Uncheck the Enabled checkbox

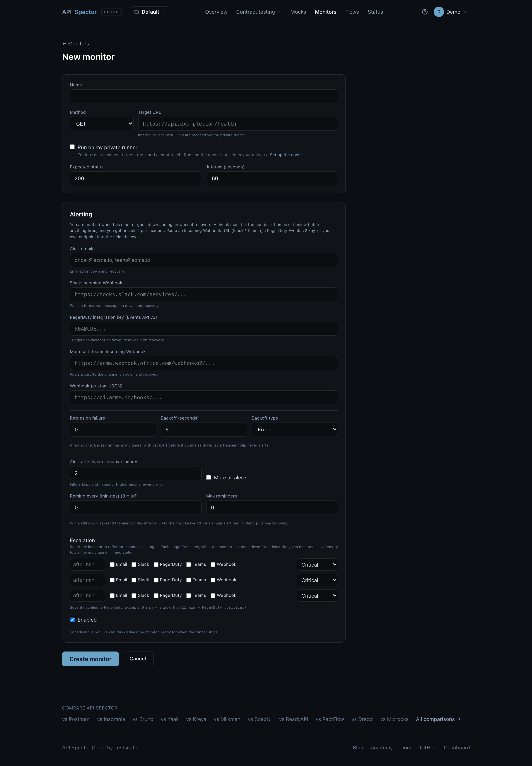click(x=72, y=620)
